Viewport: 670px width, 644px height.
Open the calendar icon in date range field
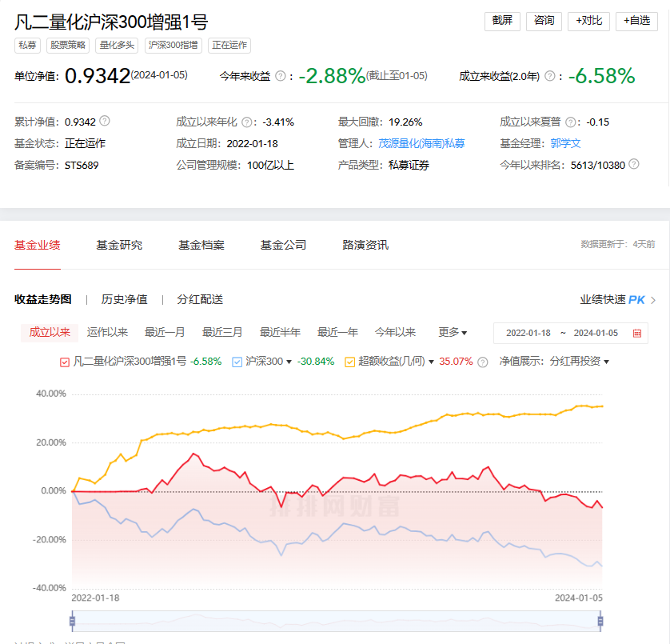click(636, 333)
